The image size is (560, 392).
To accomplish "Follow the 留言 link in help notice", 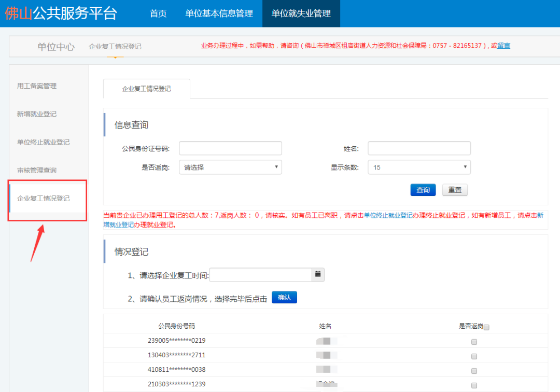I will 503,46.
